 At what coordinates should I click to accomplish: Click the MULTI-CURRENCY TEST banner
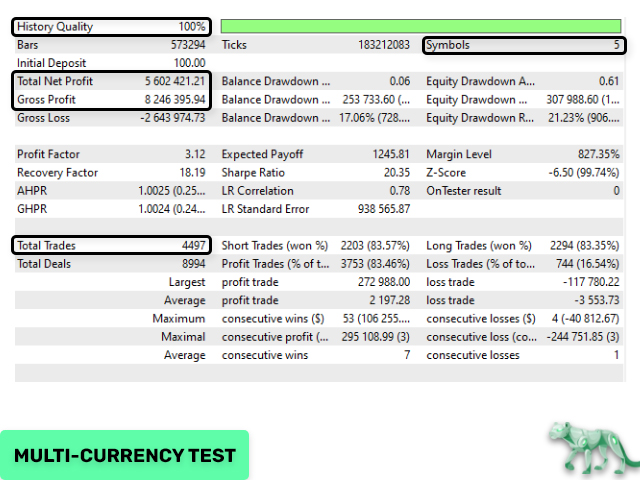[x=125, y=456]
